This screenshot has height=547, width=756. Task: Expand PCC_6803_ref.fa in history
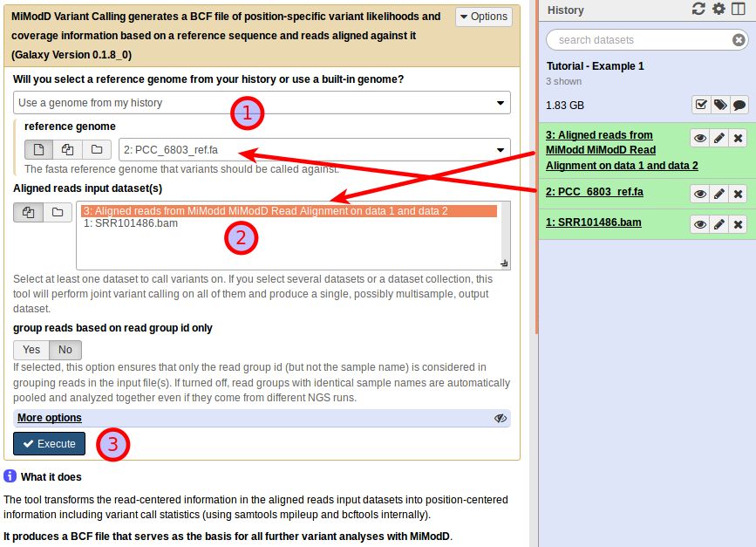click(595, 192)
